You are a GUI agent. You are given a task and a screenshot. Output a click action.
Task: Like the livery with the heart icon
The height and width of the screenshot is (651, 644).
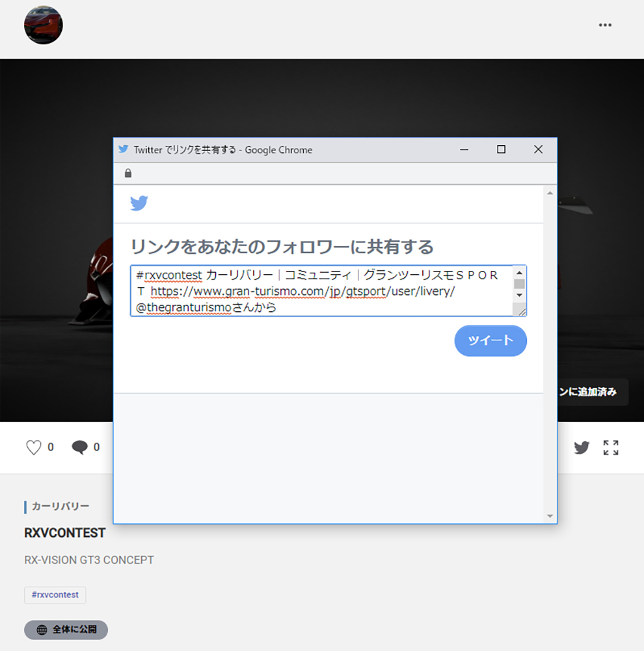pyautogui.click(x=34, y=447)
